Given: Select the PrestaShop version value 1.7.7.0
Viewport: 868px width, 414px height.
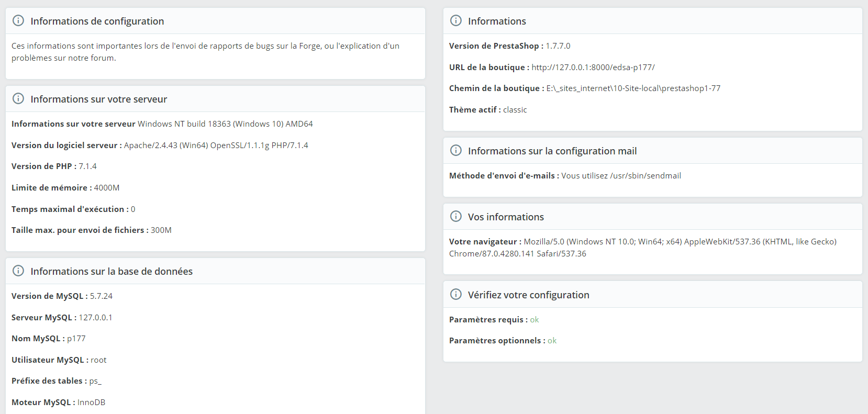Looking at the screenshot, I should (x=558, y=46).
